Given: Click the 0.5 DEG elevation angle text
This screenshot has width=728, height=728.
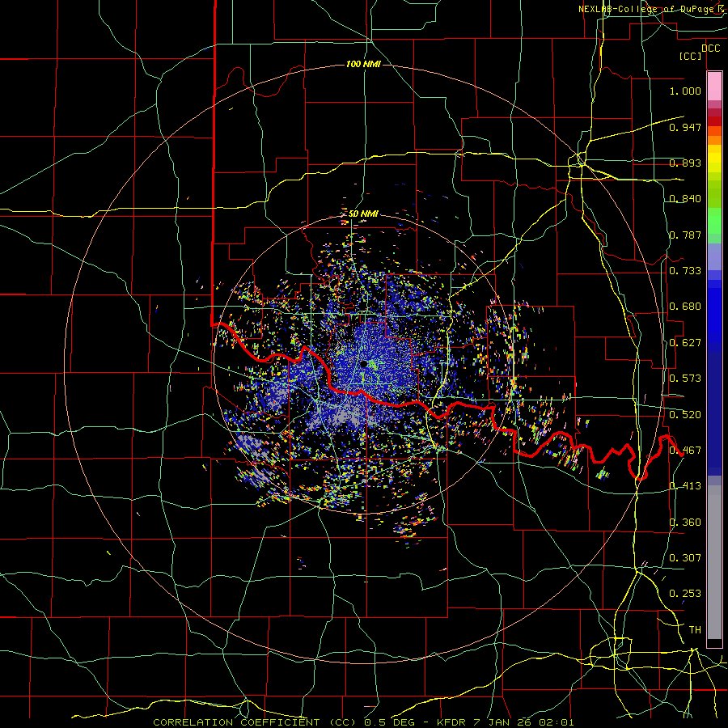Looking at the screenshot, I should [390, 722].
